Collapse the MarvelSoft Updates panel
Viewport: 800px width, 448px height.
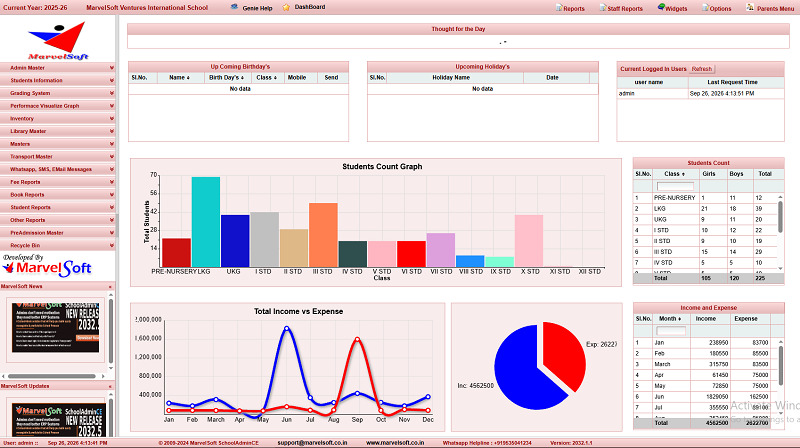click(x=110, y=386)
